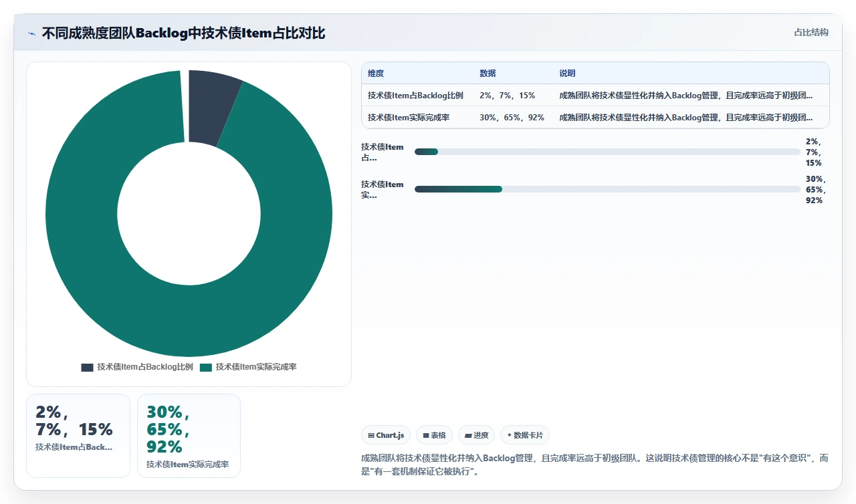The image size is (856, 504).
Task: Select table cell 技术债Item占Backlog比例
Action: click(x=415, y=96)
